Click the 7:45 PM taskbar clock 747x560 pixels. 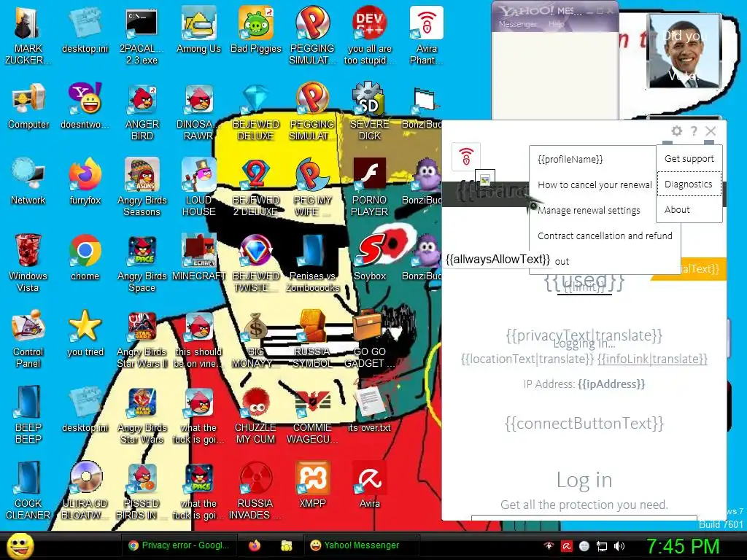click(682, 546)
